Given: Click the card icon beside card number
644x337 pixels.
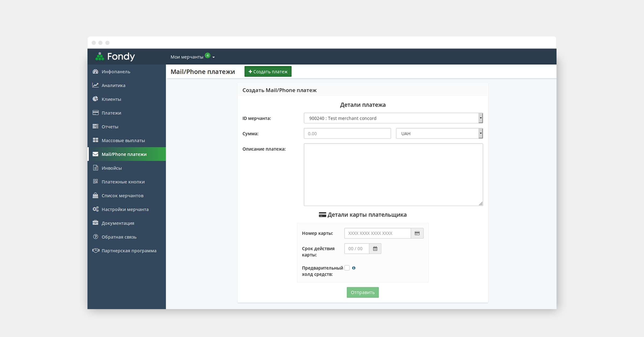Looking at the screenshot, I should [417, 233].
